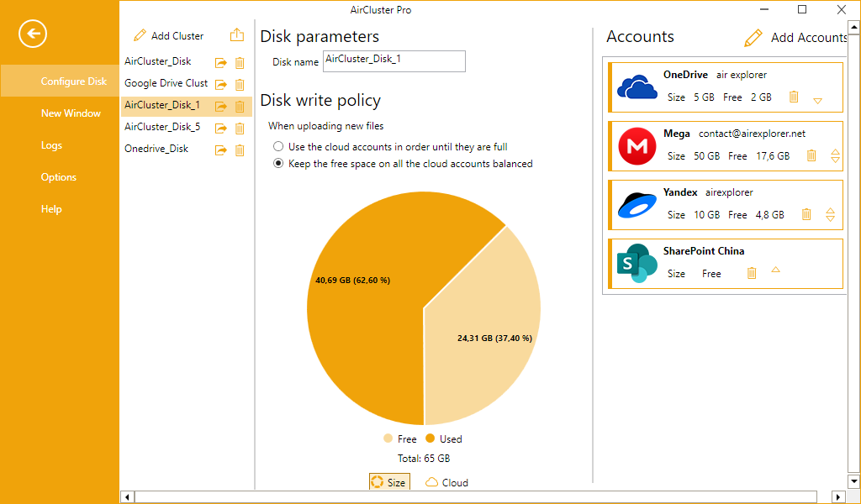861x504 pixels.
Task: Delete the Google Drive Clust cluster via trash icon
Action: coord(240,84)
